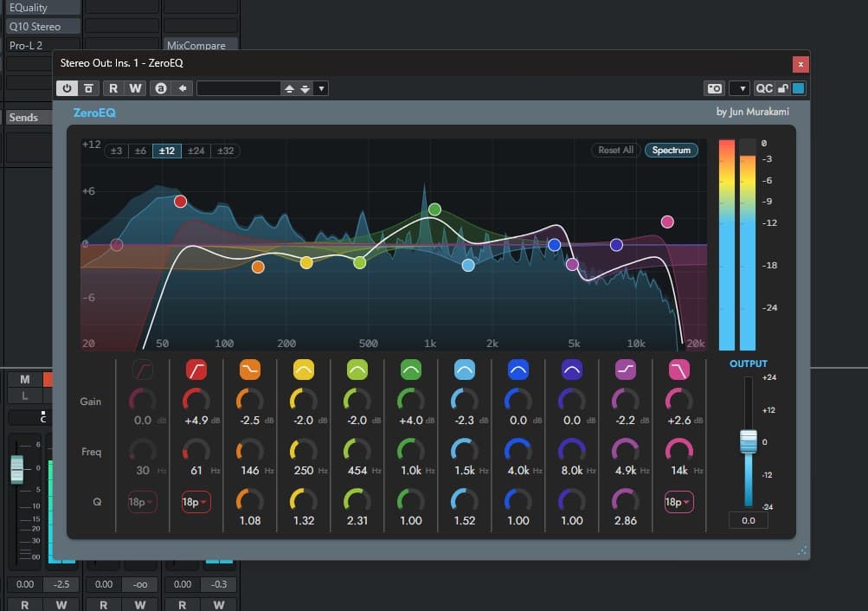Toggle the Spectrum display
This screenshot has height=611, width=868.
click(673, 150)
